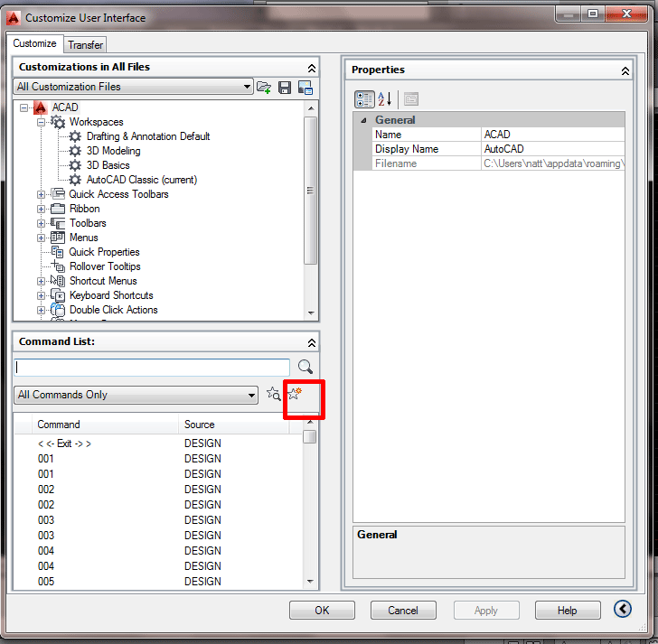
Task: Switch to the Customize tab
Action: click(35, 43)
